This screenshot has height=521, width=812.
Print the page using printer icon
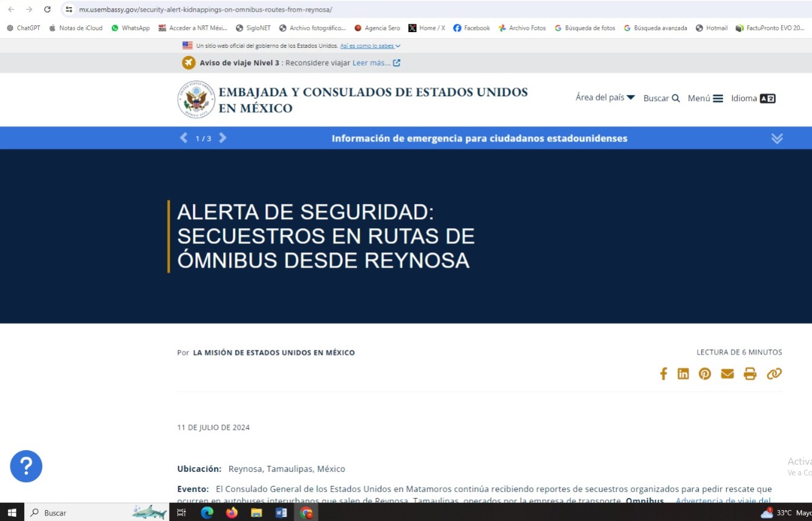(x=750, y=374)
